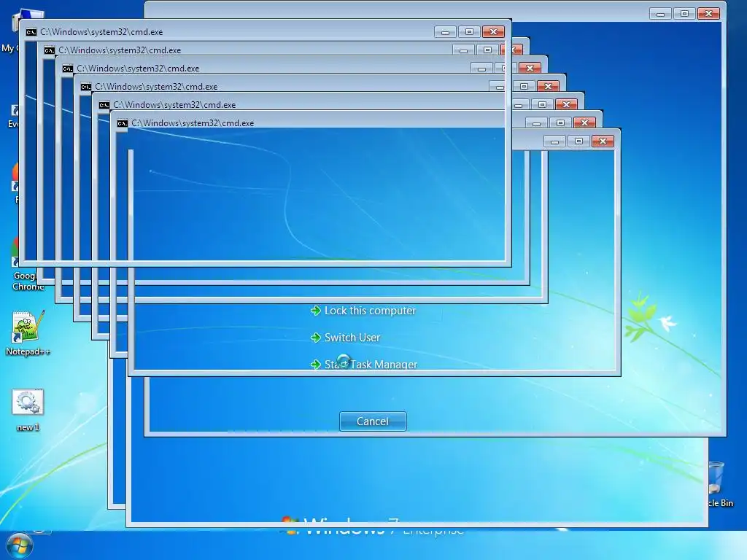The height and width of the screenshot is (560, 747).
Task: Maximize the rearmost window containing Cancel button
Action: click(x=684, y=14)
